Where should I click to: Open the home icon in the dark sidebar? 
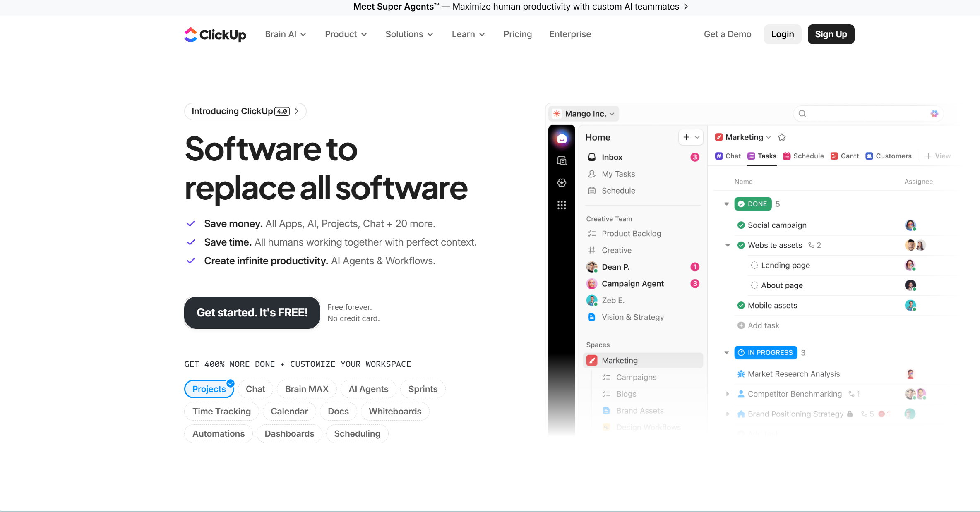(x=562, y=139)
